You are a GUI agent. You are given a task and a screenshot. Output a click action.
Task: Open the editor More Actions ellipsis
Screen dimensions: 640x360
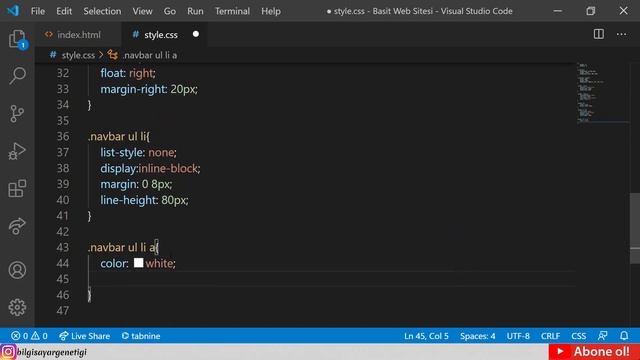coord(621,34)
